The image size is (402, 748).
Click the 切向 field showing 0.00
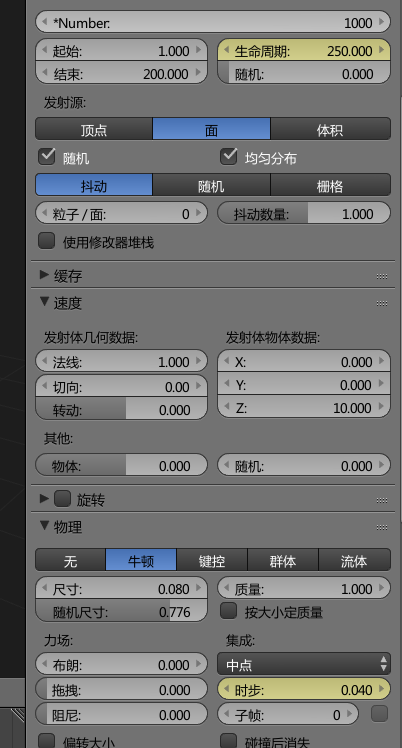point(122,386)
